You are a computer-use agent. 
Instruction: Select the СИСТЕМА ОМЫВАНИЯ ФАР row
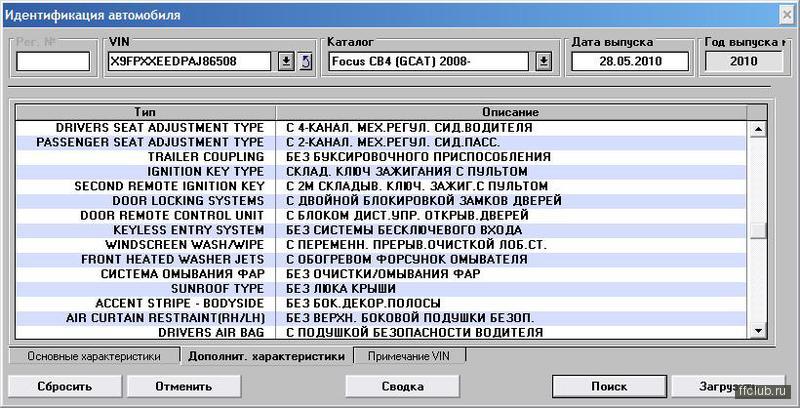point(381,274)
